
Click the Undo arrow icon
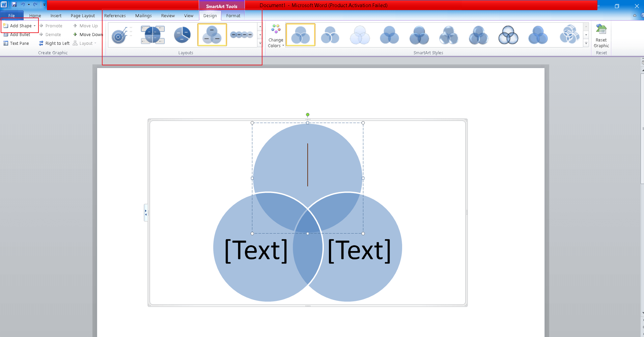pyautogui.click(x=23, y=5)
